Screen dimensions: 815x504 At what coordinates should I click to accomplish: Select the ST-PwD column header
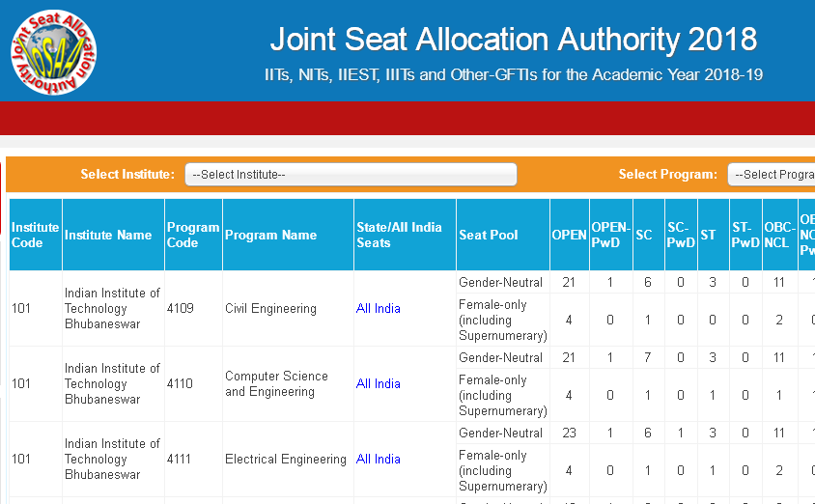click(x=745, y=235)
